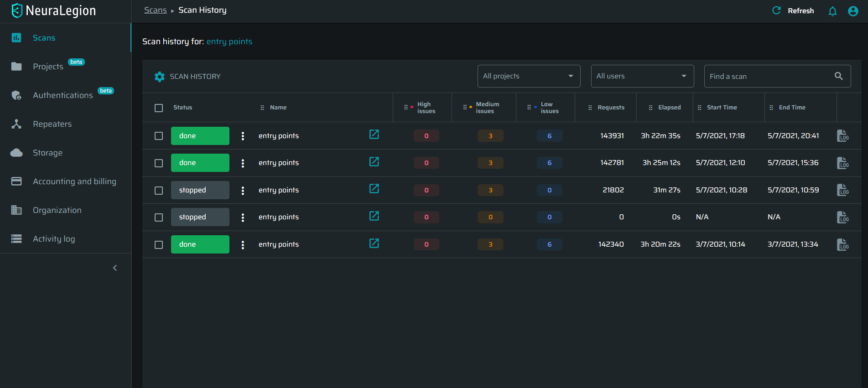Open scan started 5/7/2021, 12:10 in new view
868x388 pixels.
tap(374, 162)
